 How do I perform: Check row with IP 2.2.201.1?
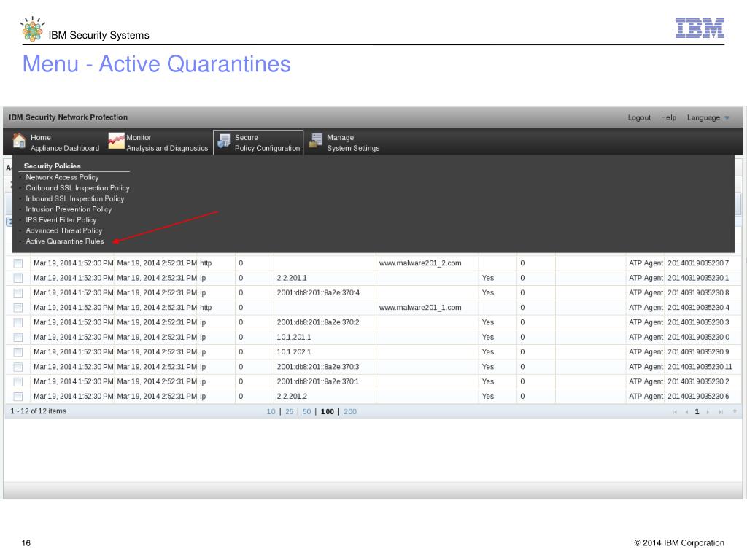coord(18,278)
